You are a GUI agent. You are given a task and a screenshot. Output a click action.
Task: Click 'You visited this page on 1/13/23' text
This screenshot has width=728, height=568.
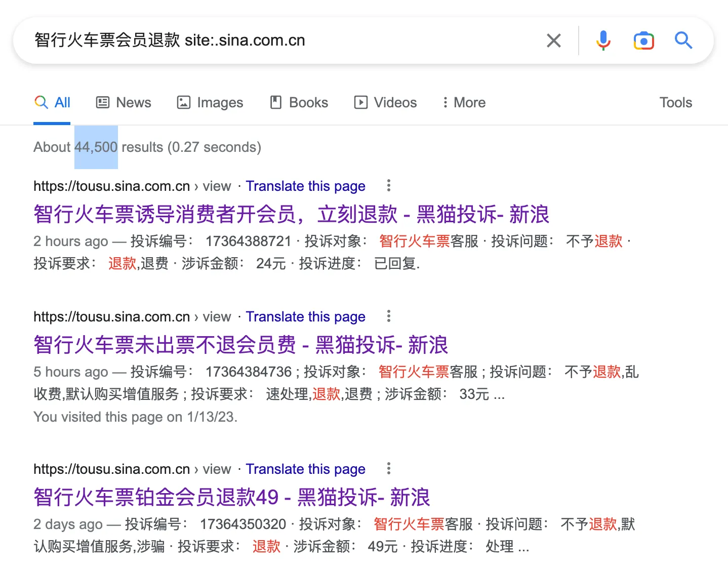(x=135, y=417)
